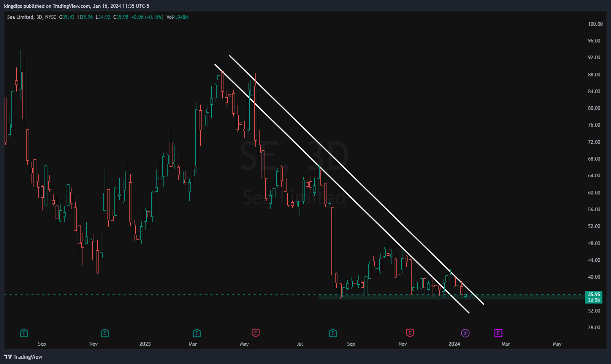The width and height of the screenshot is (611, 364).
Task: Click green earnings marker just right of 2023
Action: (x=197, y=333)
